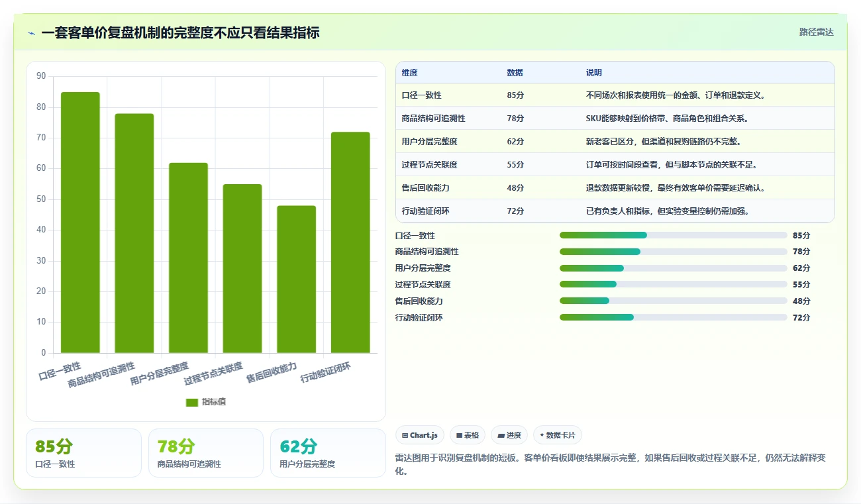Viewport: 861px width, 504px height.
Task: Select the 售后回收能力 chart bar
Action: [x=296, y=279]
